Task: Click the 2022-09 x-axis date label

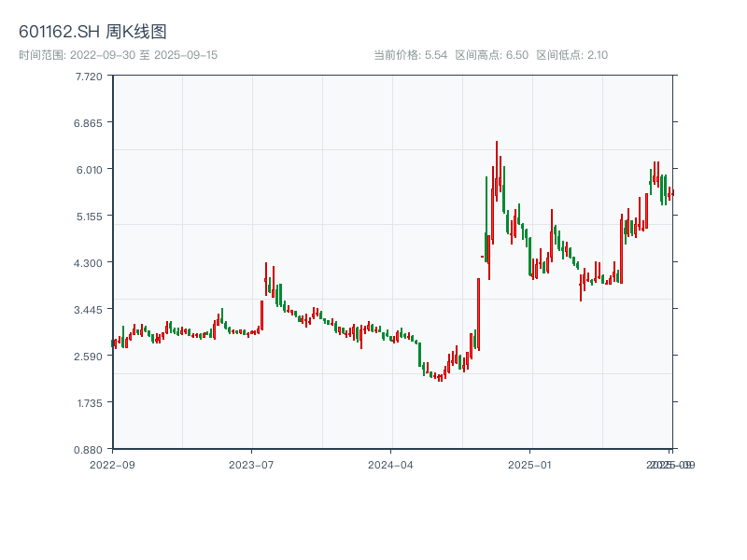Action: pos(112,464)
